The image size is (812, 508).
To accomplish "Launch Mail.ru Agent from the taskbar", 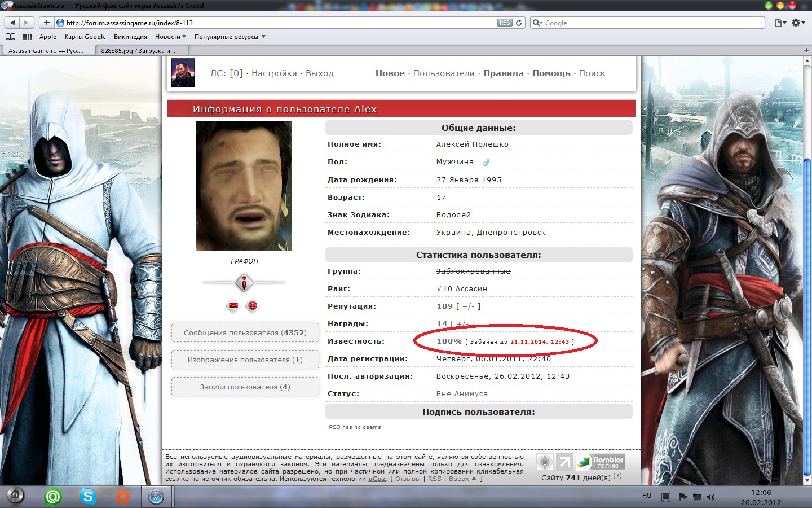I will point(53,497).
